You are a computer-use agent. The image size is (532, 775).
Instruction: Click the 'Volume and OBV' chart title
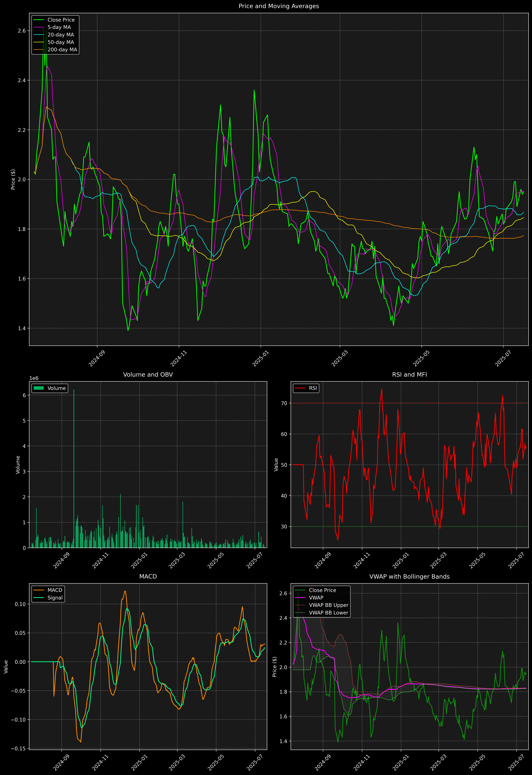[x=148, y=374]
